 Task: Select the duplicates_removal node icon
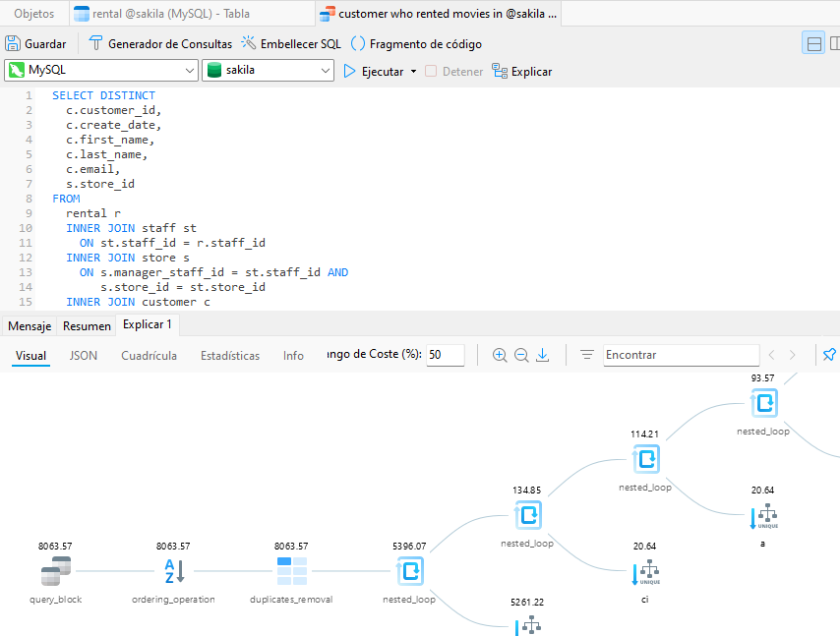[x=292, y=571]
